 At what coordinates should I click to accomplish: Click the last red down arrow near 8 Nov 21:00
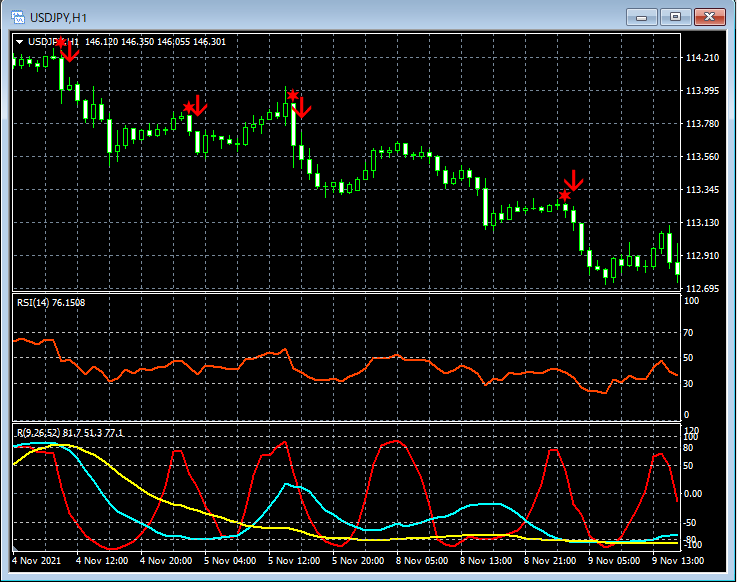(573, 180)
